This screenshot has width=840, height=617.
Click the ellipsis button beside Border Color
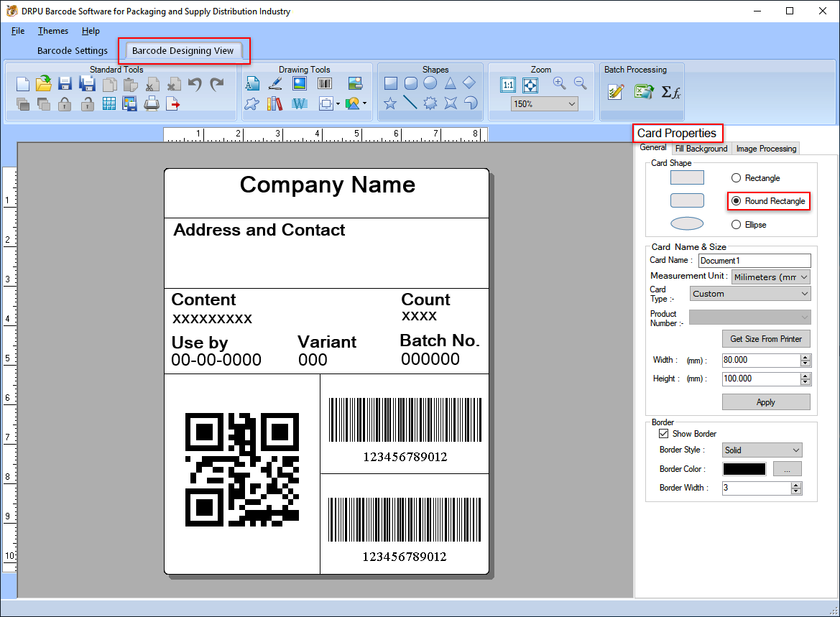(x=787, y=469)
